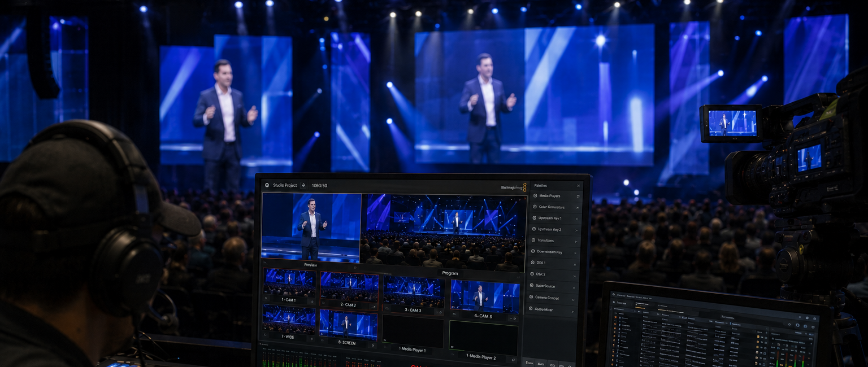Open the Color Generators palette

(555, 207)
